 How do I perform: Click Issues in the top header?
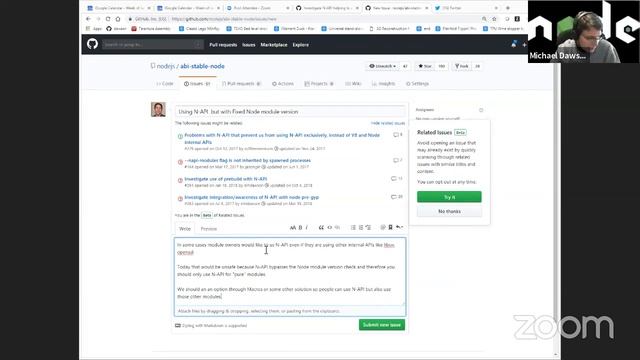[249, 45]
